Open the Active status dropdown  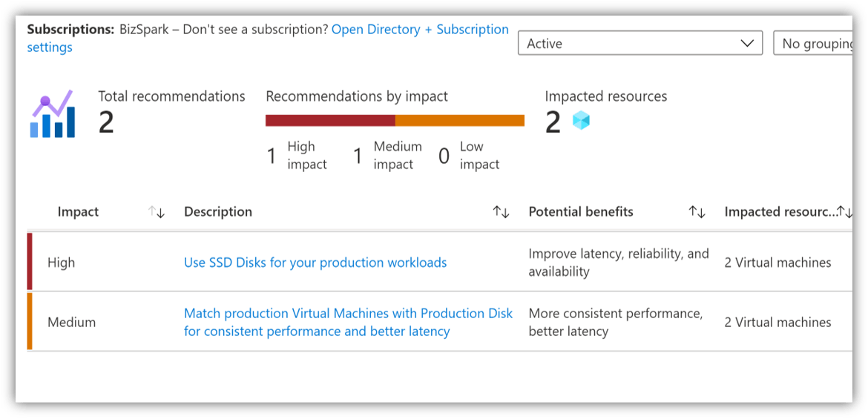[x=640, y=44]
